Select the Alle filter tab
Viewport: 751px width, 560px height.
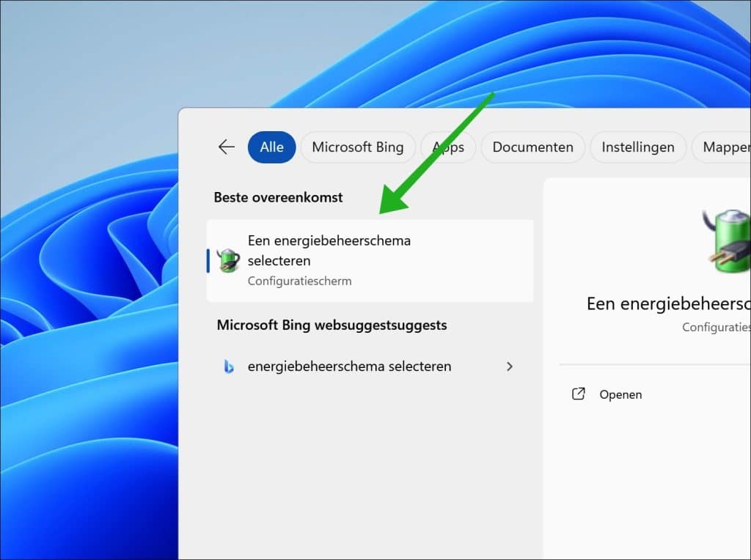click(x=271, y=147)
